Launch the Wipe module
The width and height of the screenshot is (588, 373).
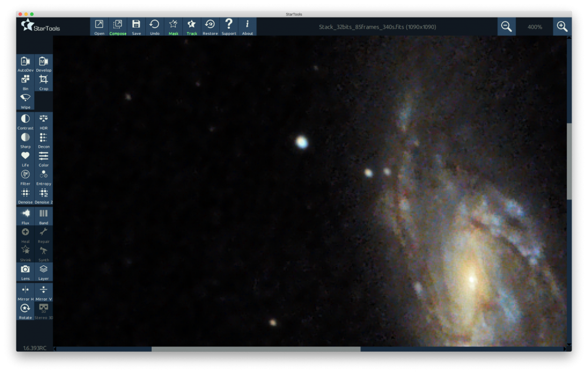coord(25,101)
